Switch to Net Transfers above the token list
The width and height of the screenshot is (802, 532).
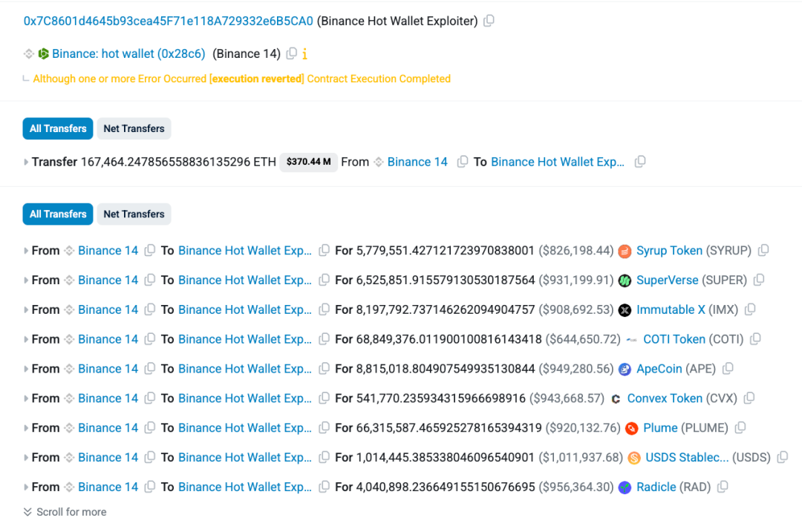[134, 214]
